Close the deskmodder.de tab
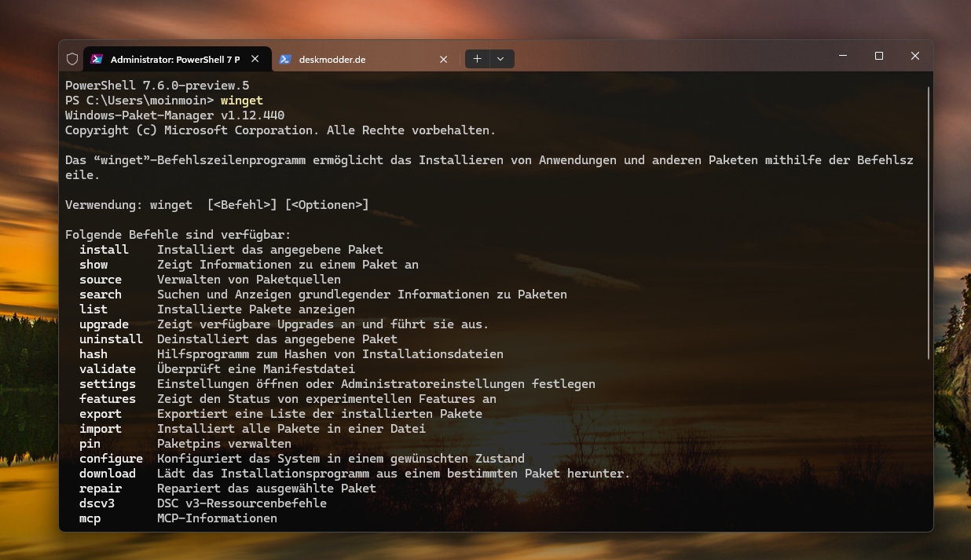 443,59
